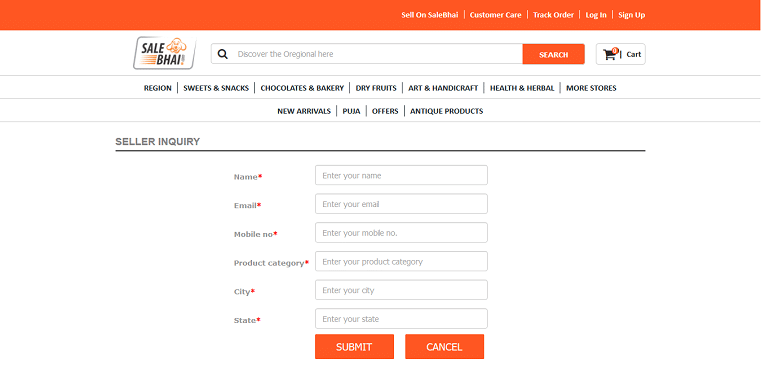Select the mobile no. input field
Image resolution: width=770 pixels, height=368 pixels.
[401, 233]
